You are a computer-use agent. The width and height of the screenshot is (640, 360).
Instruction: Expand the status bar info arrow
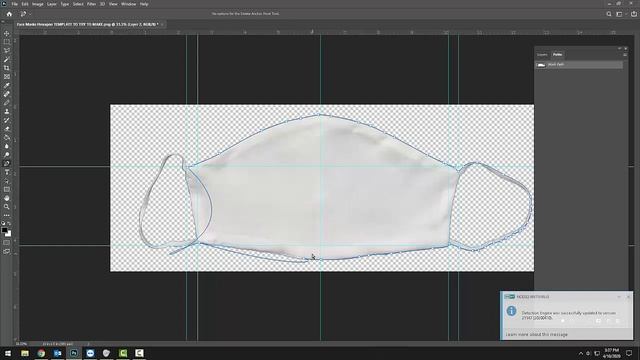88,344
